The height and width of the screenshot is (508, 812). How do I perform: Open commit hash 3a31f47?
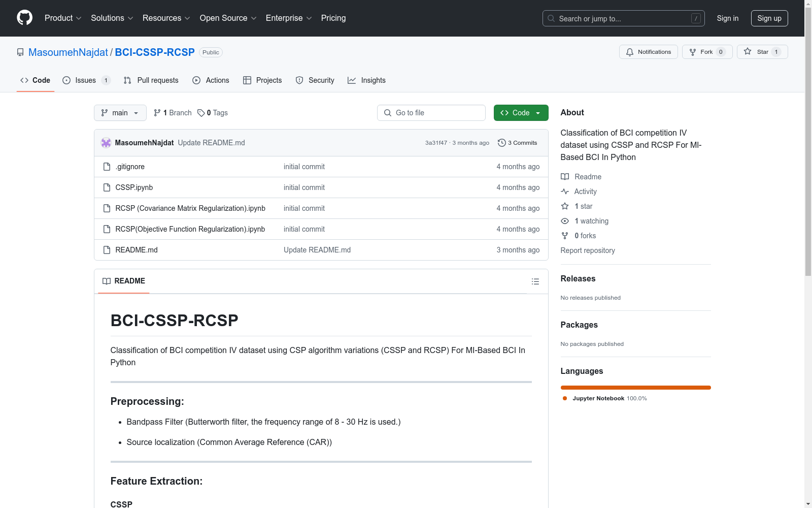pos(436,143)
